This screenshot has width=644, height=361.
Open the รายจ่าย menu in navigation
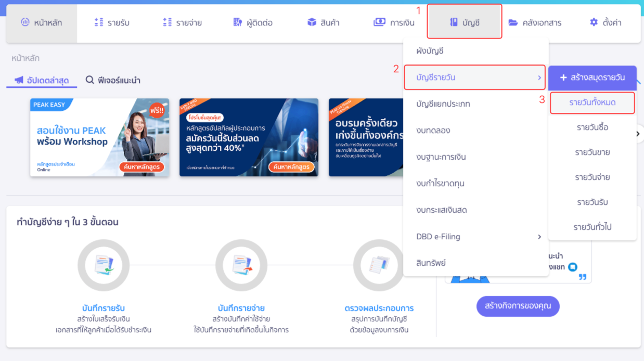182,23
